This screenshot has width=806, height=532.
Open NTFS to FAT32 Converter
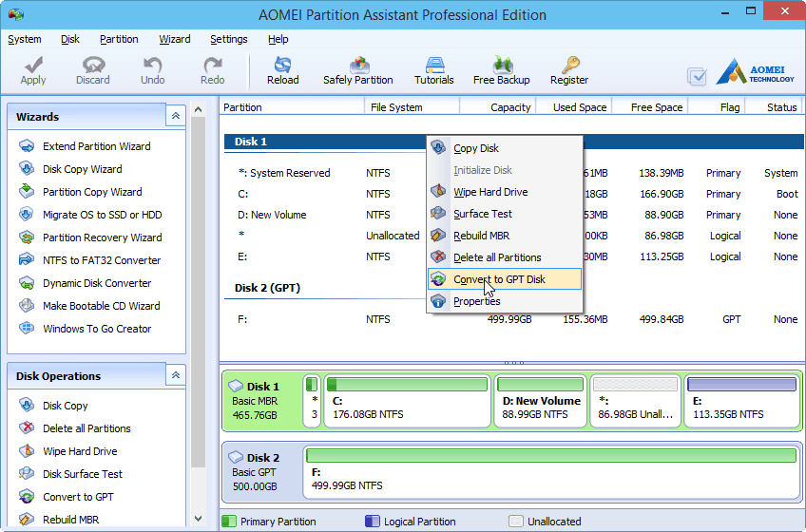[x=101, y=260]
